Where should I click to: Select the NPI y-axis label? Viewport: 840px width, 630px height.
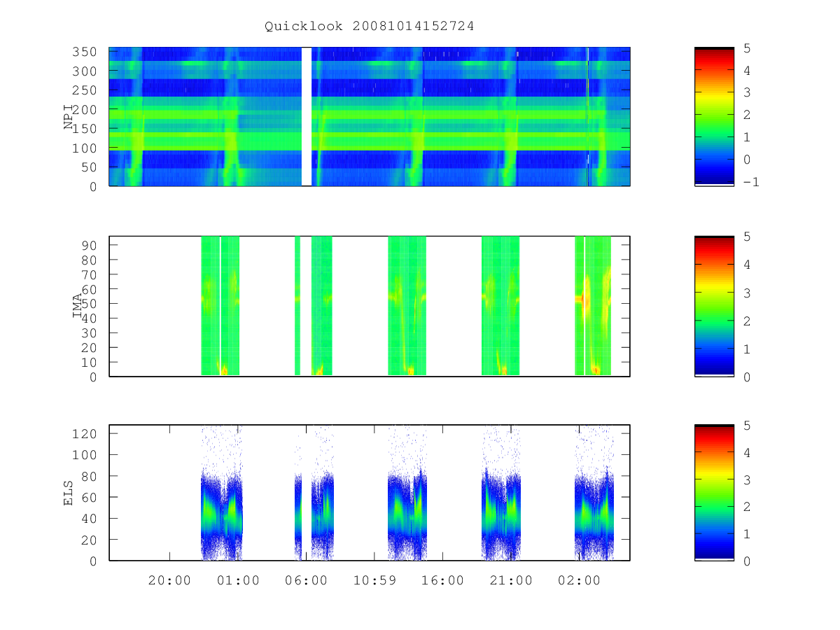69,116
